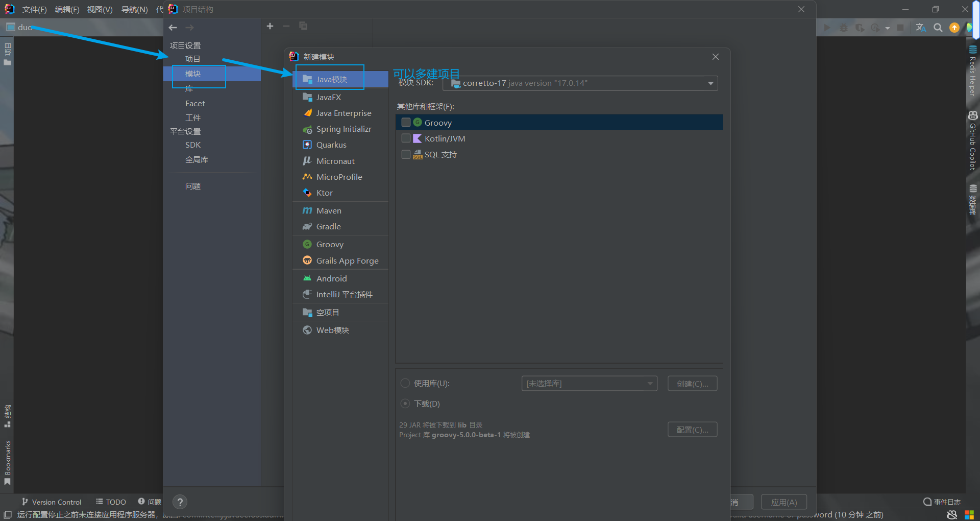Click the 创建(C)... button
980x521 pixels.
coord(693,384)
